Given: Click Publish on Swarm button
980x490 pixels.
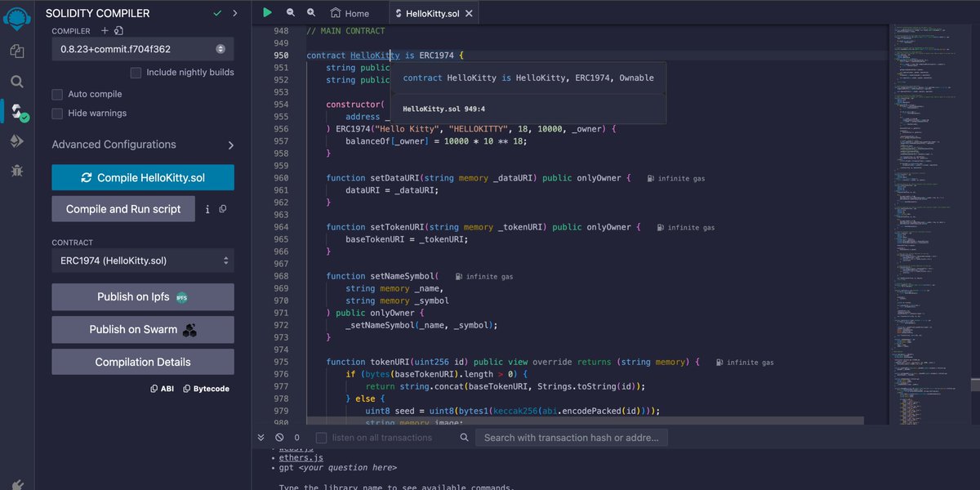Looking at the screenshot, I should point(143,330).
